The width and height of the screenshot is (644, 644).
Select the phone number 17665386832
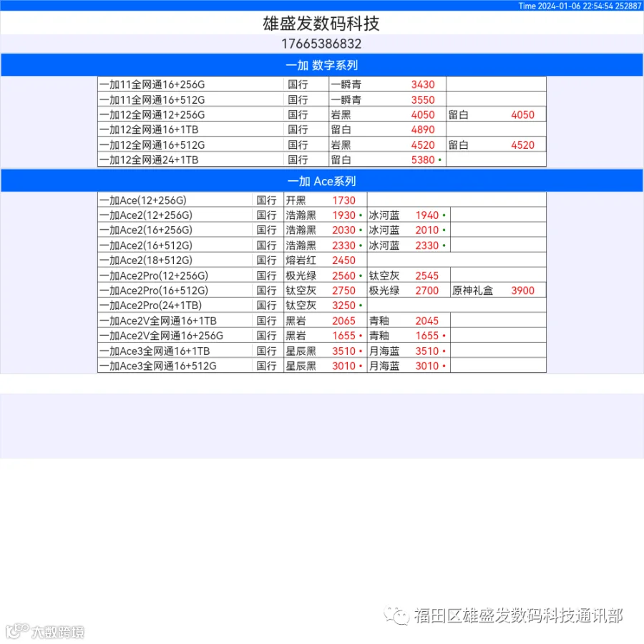(321, 44)
